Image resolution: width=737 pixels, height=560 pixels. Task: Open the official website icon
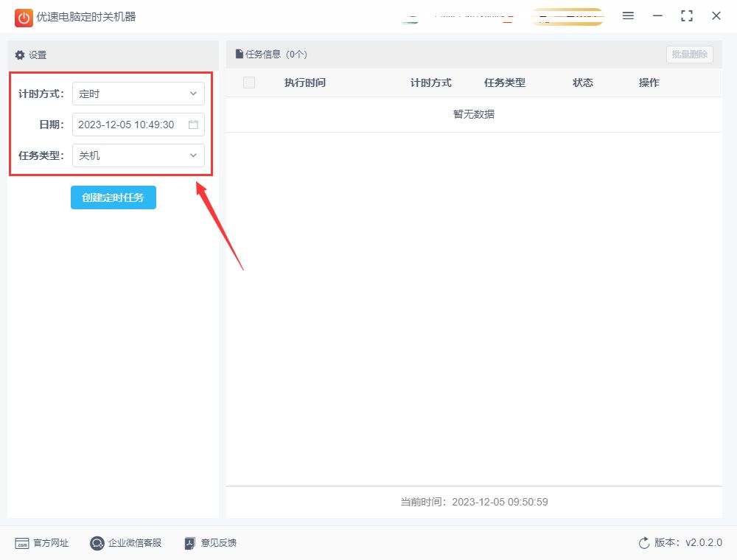(x=21, y=543)
